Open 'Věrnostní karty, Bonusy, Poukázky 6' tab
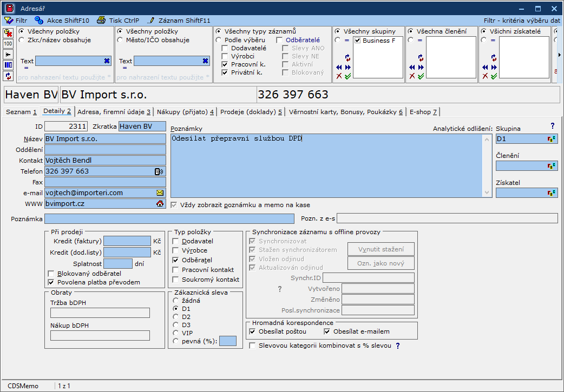The width and height of the screenshot is (564, 392). (346, 112)
